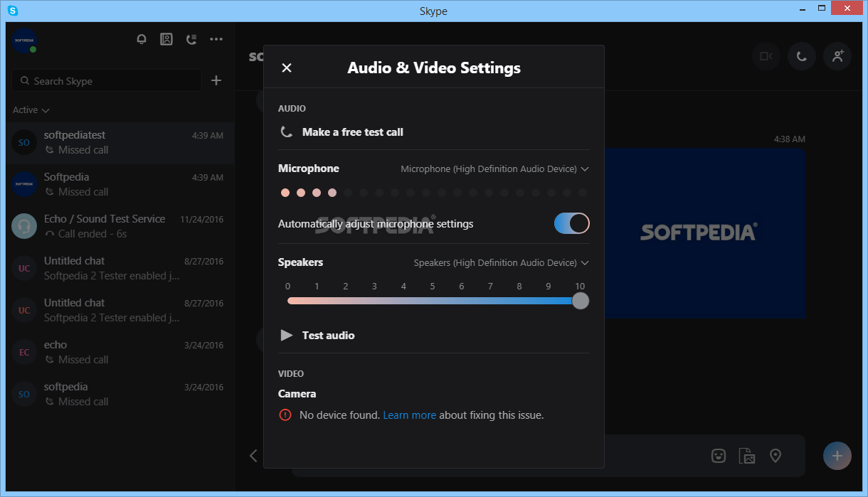This screenshot has height=497, width=868.
Task: Close the Audio & Video Settings dialog
Action: tap(287, 68)
